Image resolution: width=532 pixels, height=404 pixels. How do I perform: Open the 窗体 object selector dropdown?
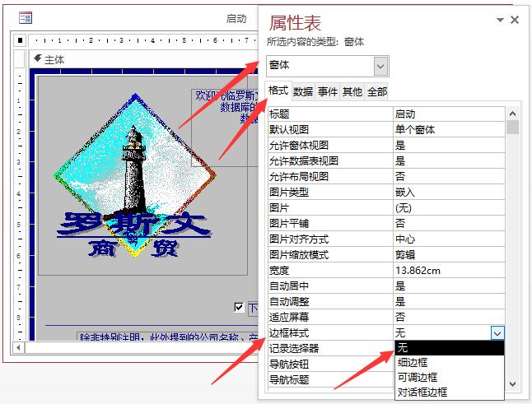click(x=380, y=66)
